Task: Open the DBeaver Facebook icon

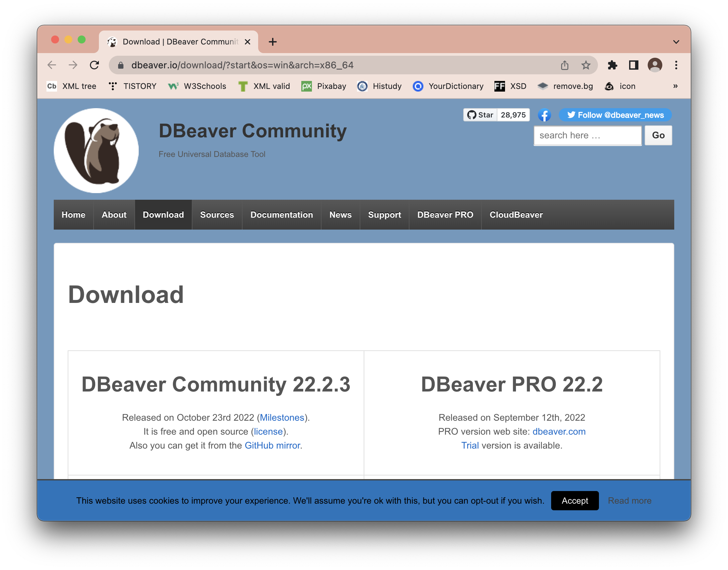Action: point(544,115)
